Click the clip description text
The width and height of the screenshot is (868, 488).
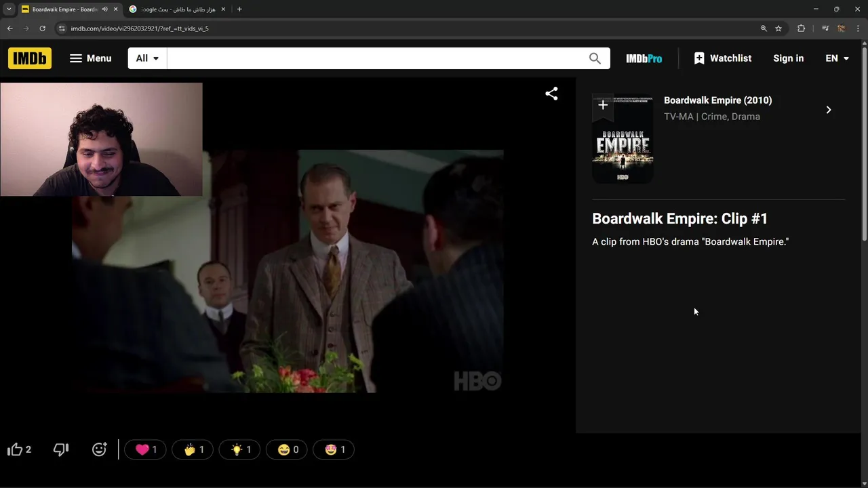(690, 241)
